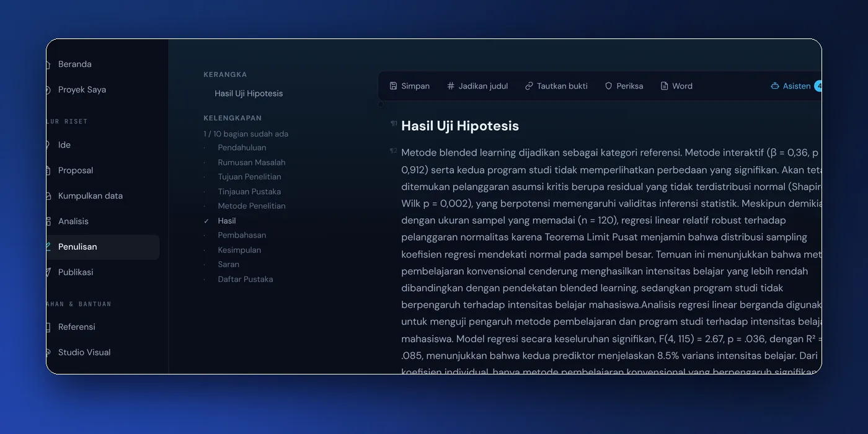Click the Tautkan bukti button

pyautogui.click(x=556, y=86)
